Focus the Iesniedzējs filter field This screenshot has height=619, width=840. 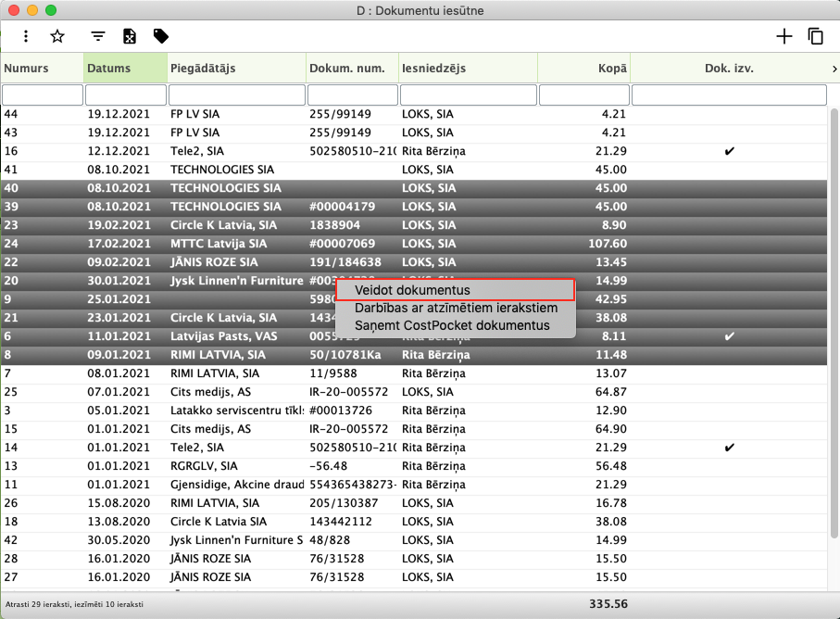[x=469, y=95]
